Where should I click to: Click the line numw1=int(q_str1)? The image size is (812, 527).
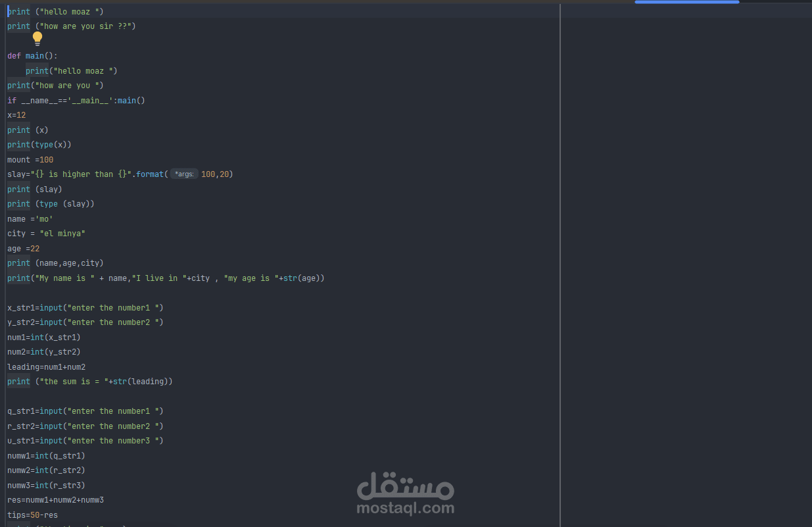pos(47,456)
